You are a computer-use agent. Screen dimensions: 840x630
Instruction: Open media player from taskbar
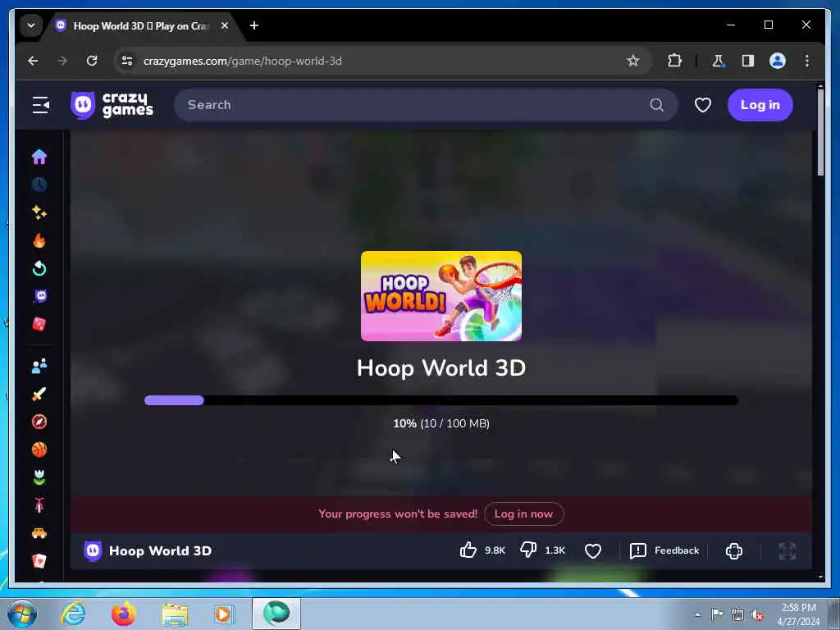(x=225, y=614)
